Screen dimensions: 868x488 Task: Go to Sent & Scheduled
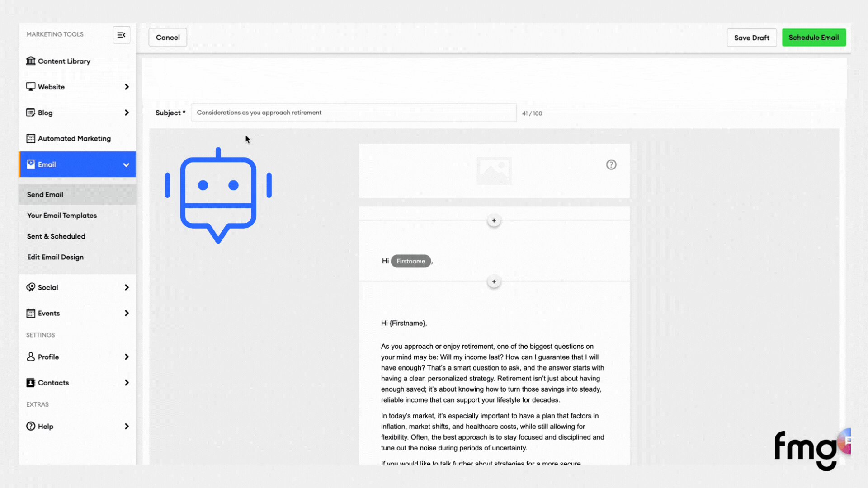click(x=56, y=236)
